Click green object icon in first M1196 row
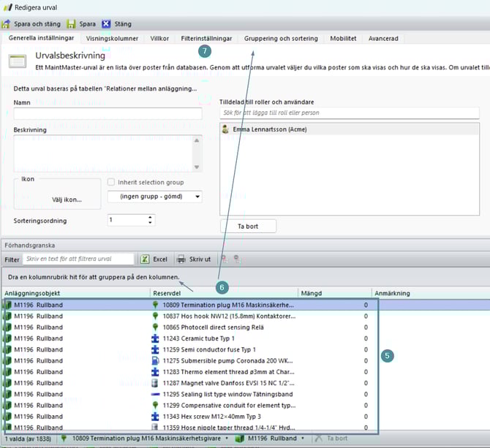 click(7, 305)
